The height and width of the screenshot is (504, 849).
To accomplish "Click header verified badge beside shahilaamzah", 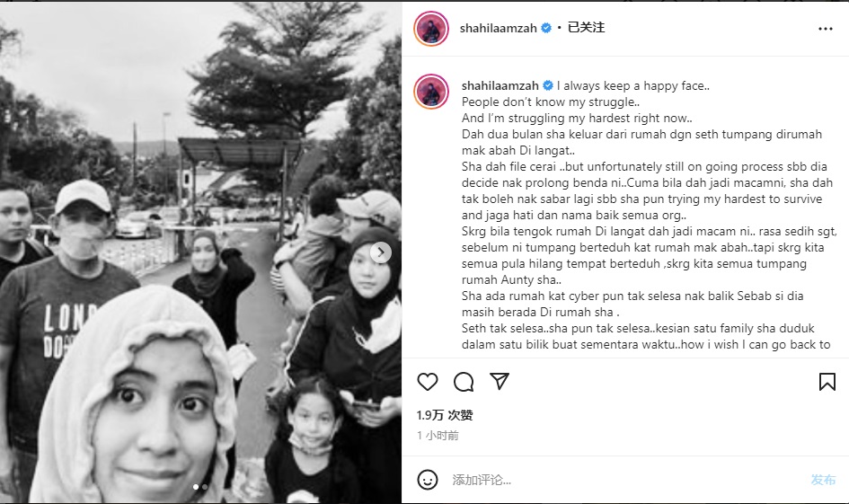I will (546, 28).
